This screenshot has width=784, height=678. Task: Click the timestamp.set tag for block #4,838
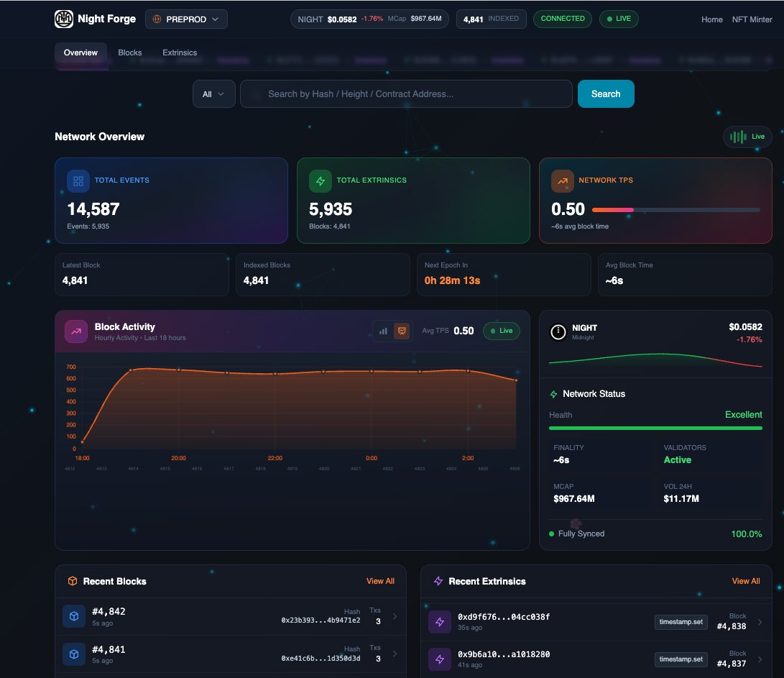pyautogui.click(x=681, y=622)
